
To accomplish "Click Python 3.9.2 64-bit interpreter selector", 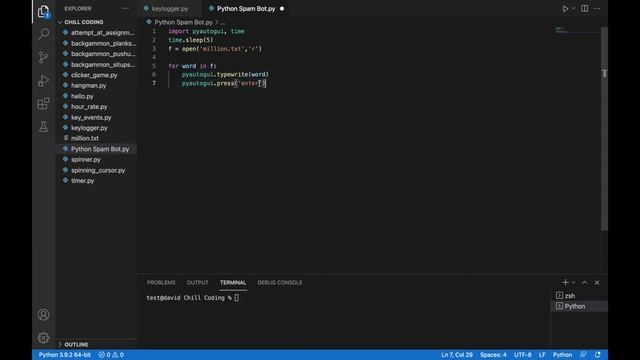I will [65, 355].
